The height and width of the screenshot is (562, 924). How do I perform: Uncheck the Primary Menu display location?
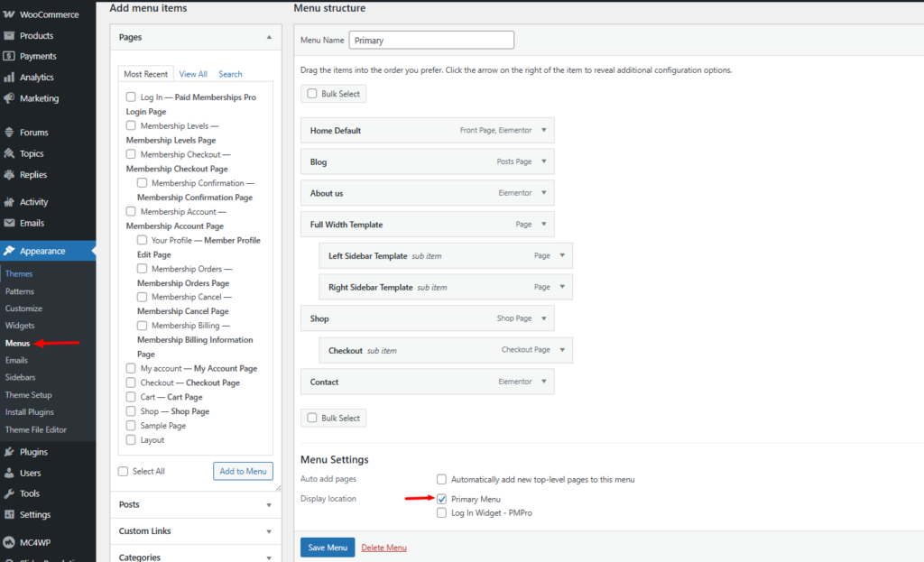(442, 499)
